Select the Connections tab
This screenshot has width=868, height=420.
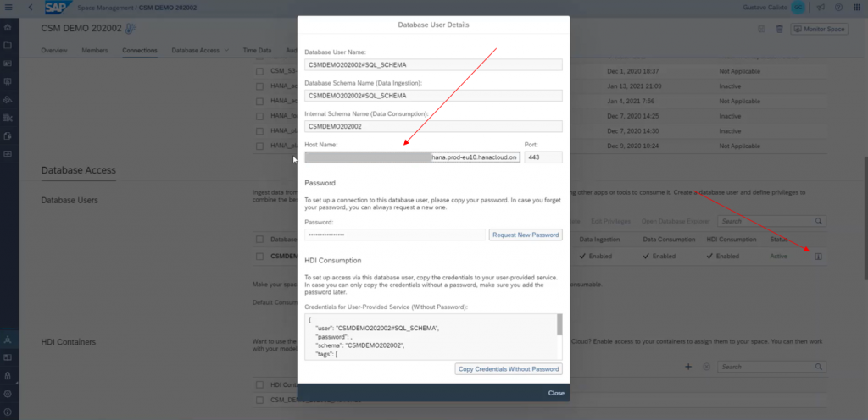(x=140, y=50)
